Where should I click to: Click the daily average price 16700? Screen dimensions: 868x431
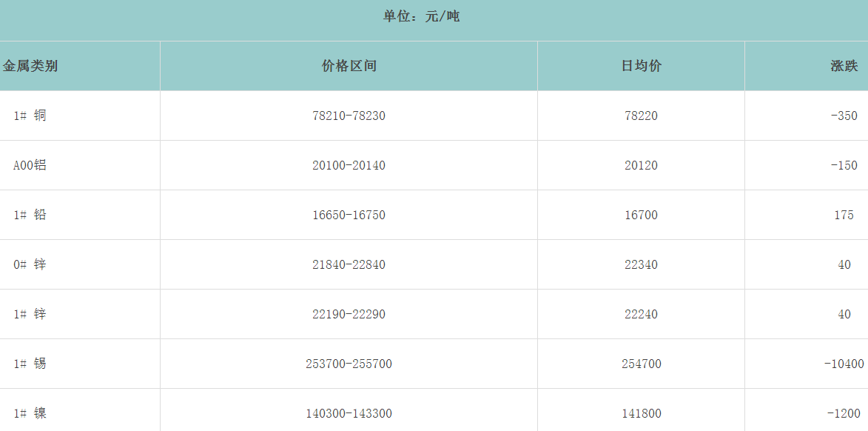coord(641,215)
